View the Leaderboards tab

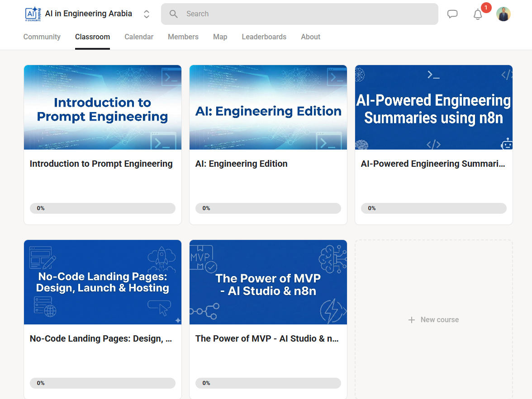tap(264, 37)
